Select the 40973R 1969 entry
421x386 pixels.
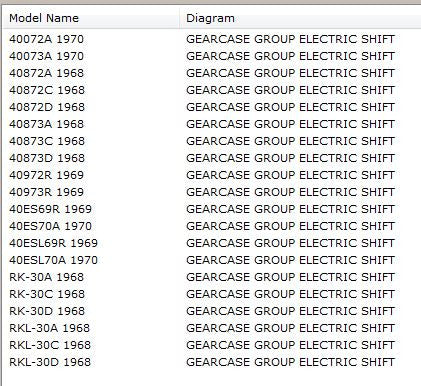pos(46,192)
